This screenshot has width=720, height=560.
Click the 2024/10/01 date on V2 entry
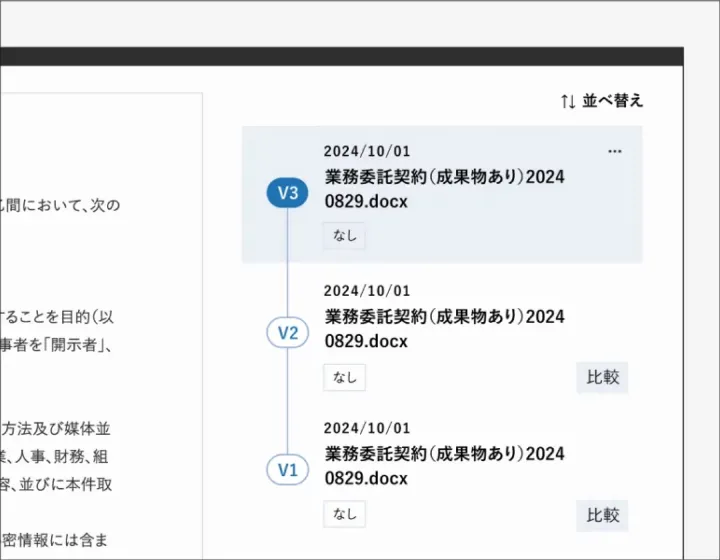point(367,291)
